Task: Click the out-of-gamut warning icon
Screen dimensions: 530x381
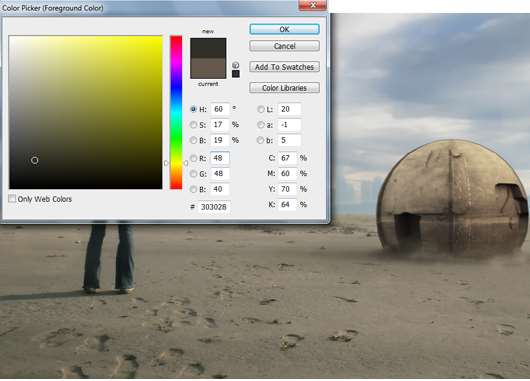Action: [x=236, y=65]
